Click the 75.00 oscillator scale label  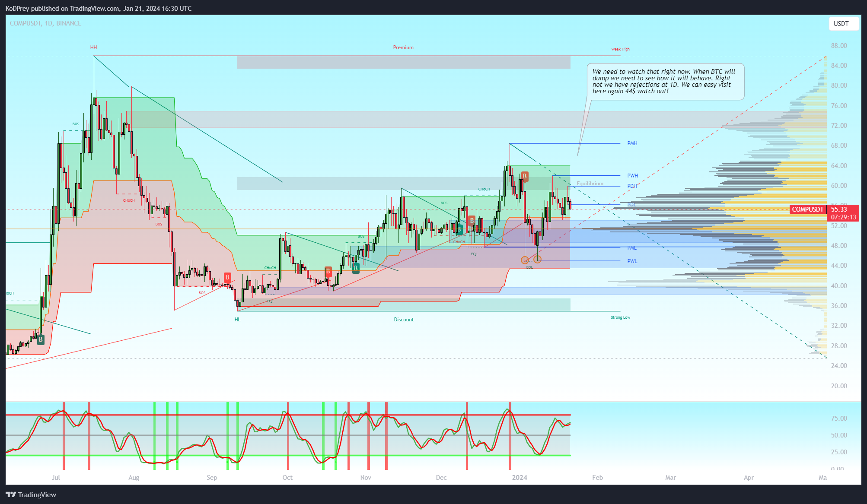839,418
